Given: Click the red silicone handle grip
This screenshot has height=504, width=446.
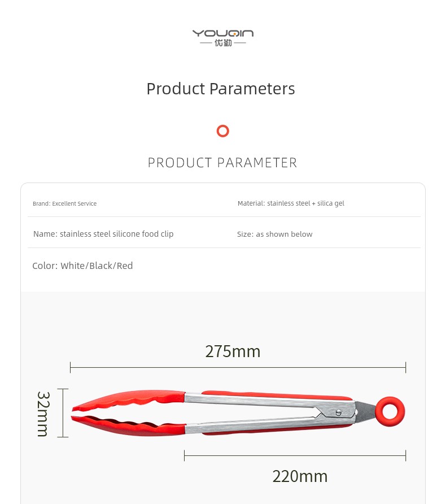Looking at the screenshot, I should pyautogui.click(x=271, y=394).
